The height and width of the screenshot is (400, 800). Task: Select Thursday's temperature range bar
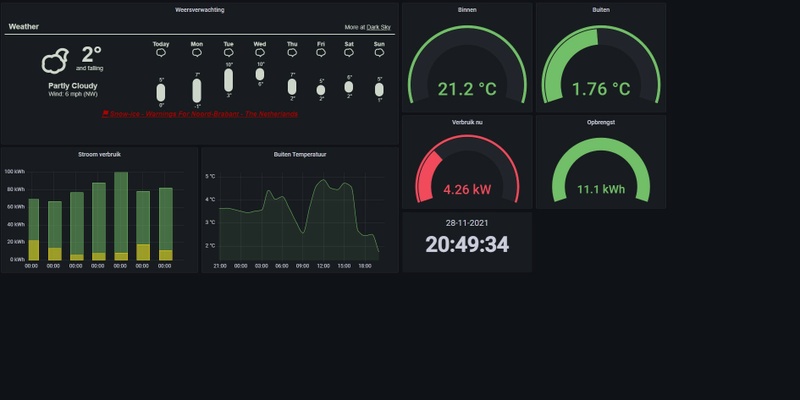coord(292,87)
